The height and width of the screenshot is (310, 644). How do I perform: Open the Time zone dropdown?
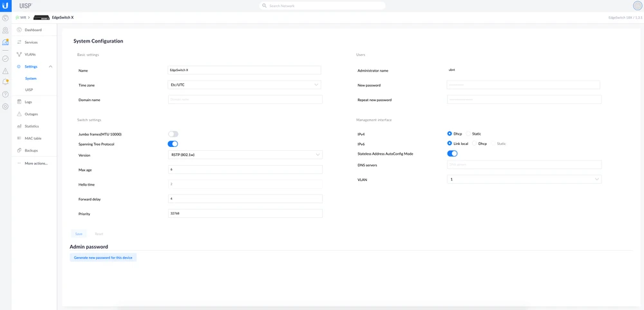[245, 85]
